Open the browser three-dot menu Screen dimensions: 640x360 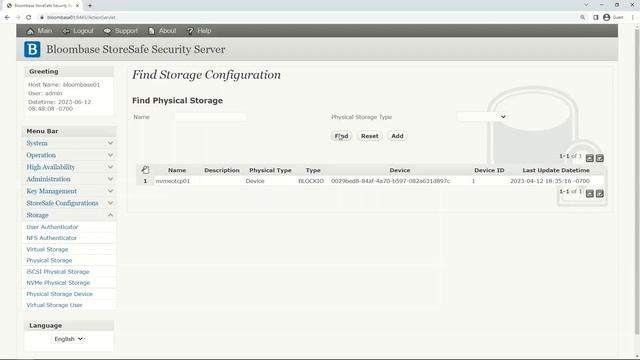633,18
